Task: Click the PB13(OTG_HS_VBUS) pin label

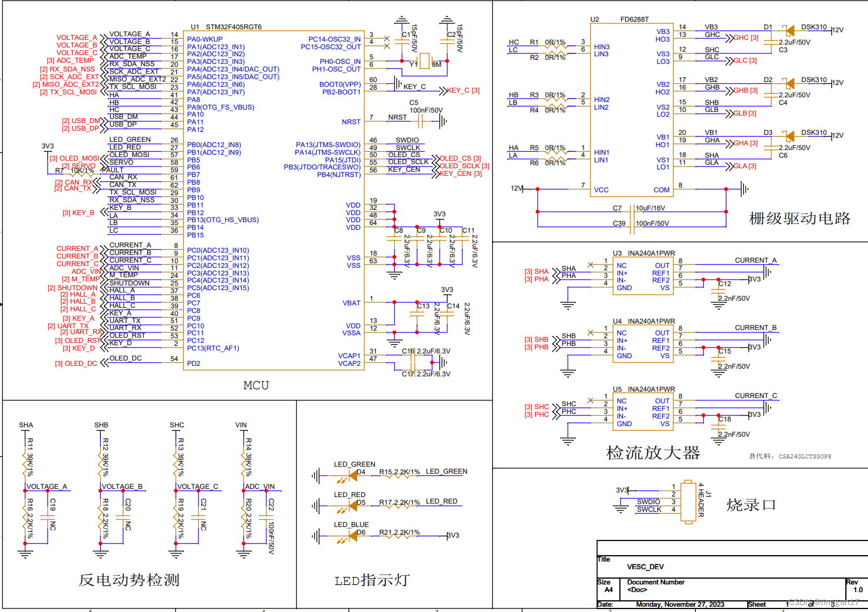Action: (223, 220)
